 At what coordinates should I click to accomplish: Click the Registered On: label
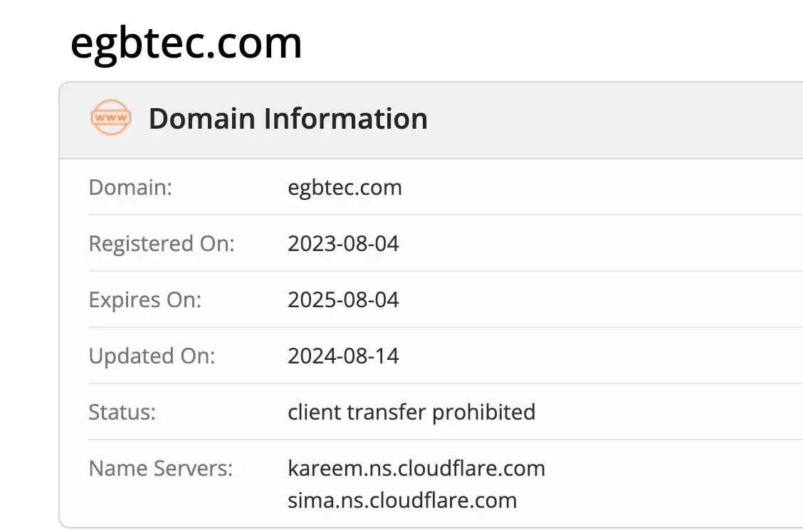point(161,244)
